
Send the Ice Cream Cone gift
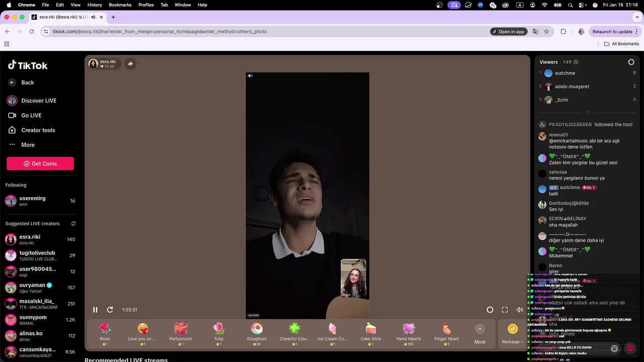click(x=332, y=334)
